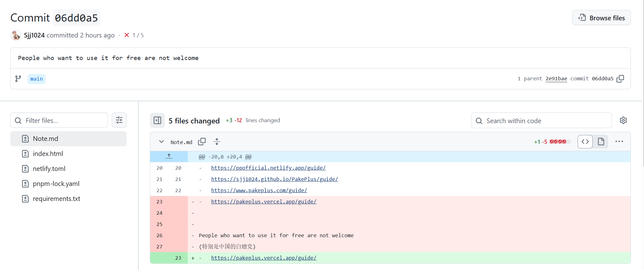Open pnpm-lock.yaml from file list
Image resolution: width=644 pixels, height=270 pixels.
56,184
